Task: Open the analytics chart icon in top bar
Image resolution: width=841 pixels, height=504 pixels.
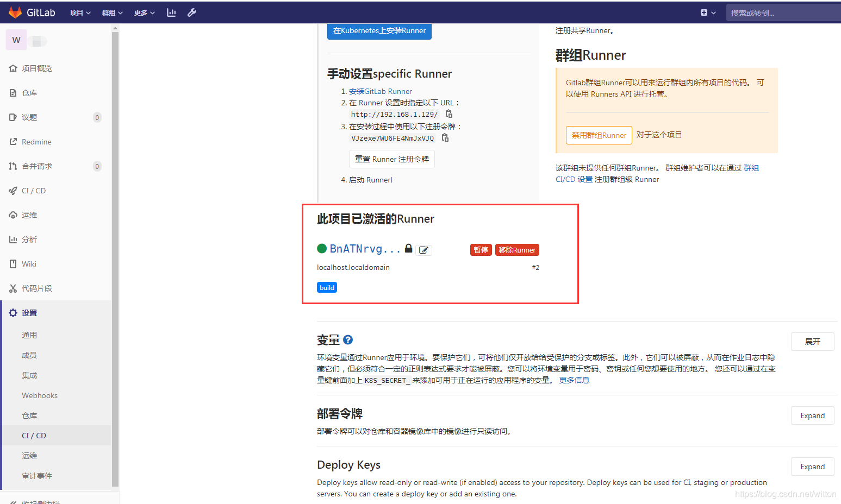Action: point(171,12)
